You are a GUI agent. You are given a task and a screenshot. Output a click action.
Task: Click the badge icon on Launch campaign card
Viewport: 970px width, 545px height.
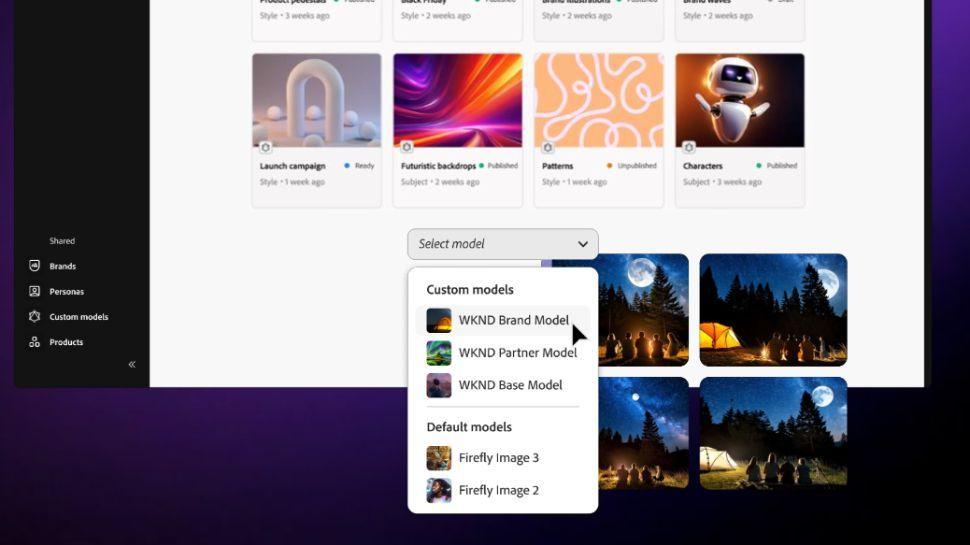click(x=265, y=147)
